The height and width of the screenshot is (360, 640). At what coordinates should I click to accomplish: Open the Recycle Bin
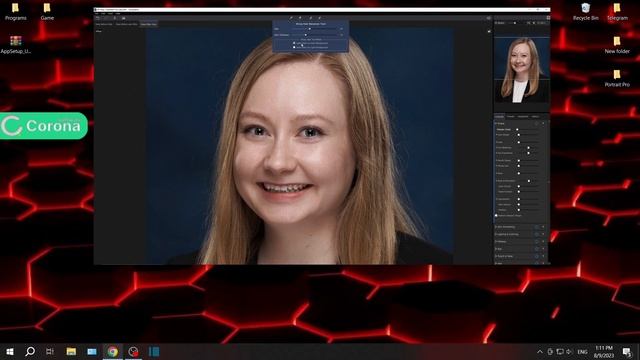click(585, 12)
